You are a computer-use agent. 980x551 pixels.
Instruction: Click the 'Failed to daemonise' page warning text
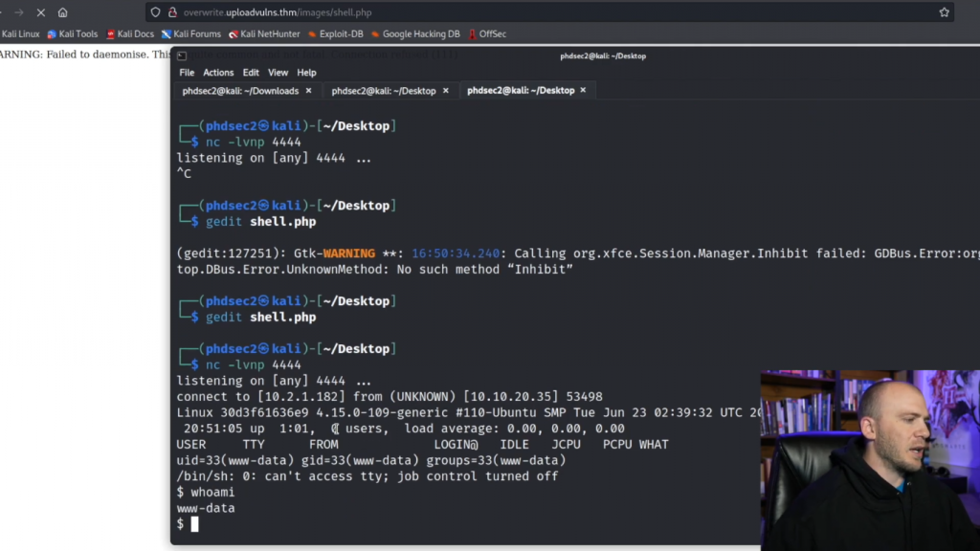(x=84, y=55)
